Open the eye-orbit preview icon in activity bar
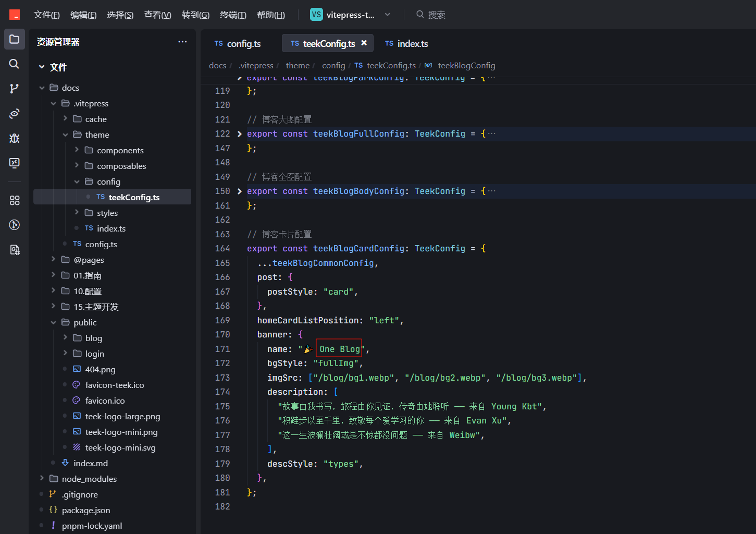Screen dimensions: 756x534 15,114
